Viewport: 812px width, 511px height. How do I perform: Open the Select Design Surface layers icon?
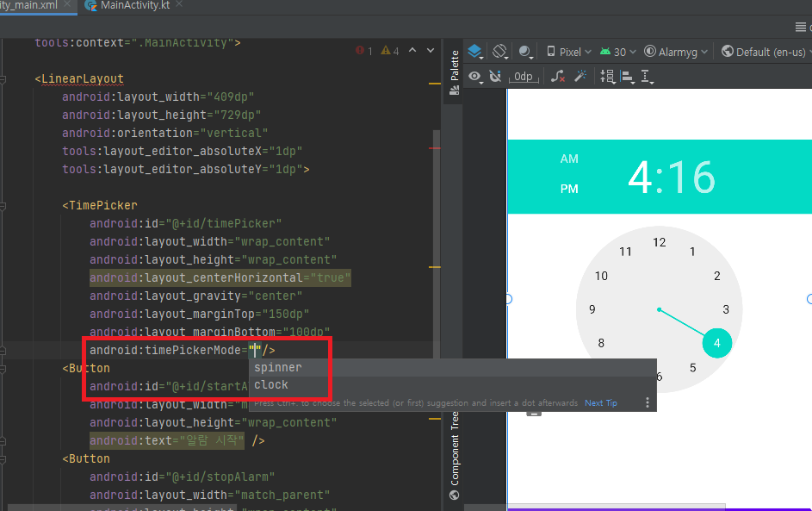click(474, 51)
